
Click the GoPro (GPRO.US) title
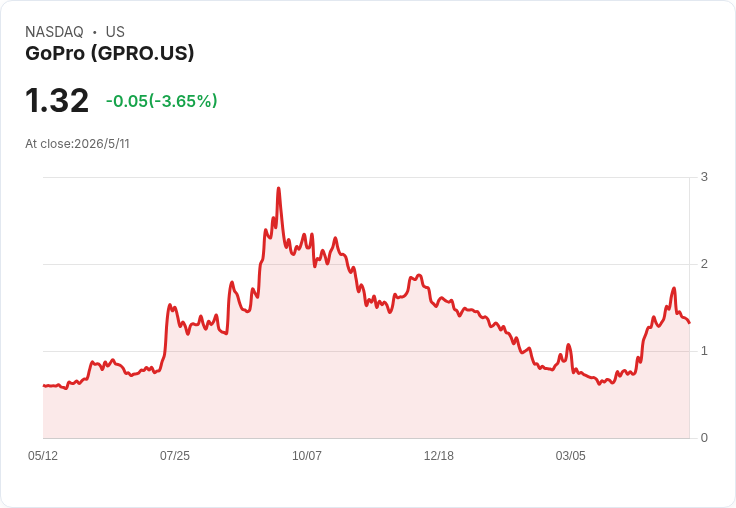[x=109, y=53]
